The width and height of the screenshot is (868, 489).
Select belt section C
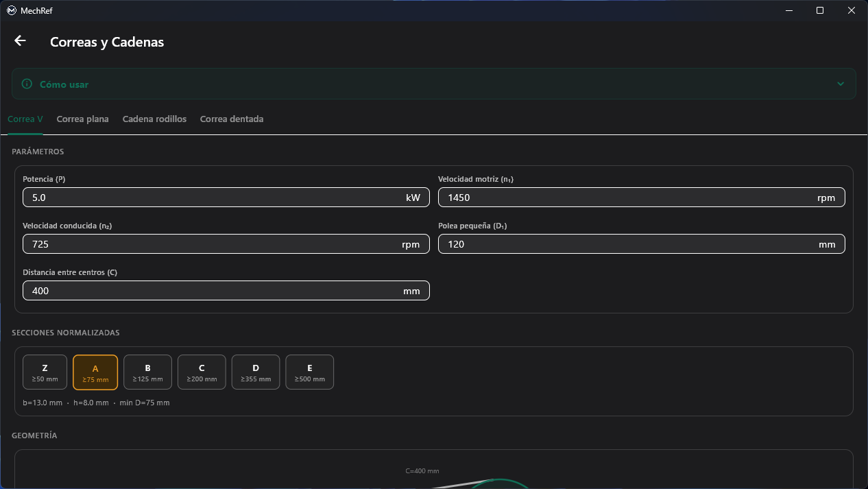[x=202, y=372]
